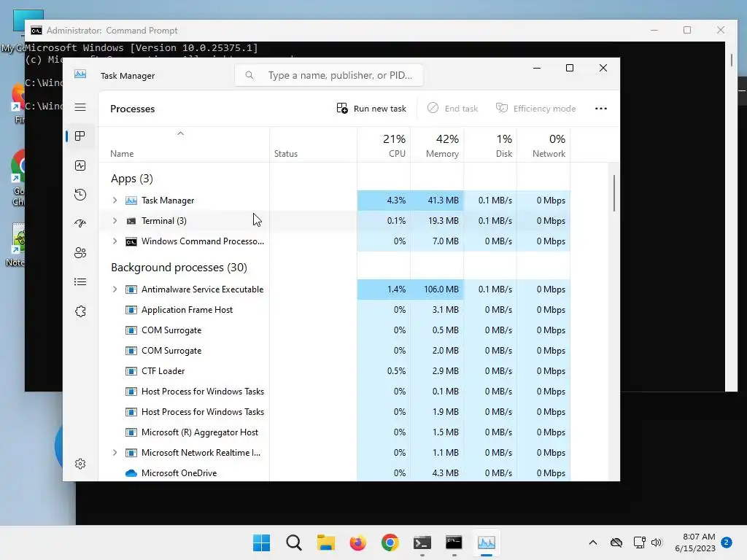The image size is (747, 560).
Task: Click the Task Manager title bar app icon
Action: click(80, 74)
